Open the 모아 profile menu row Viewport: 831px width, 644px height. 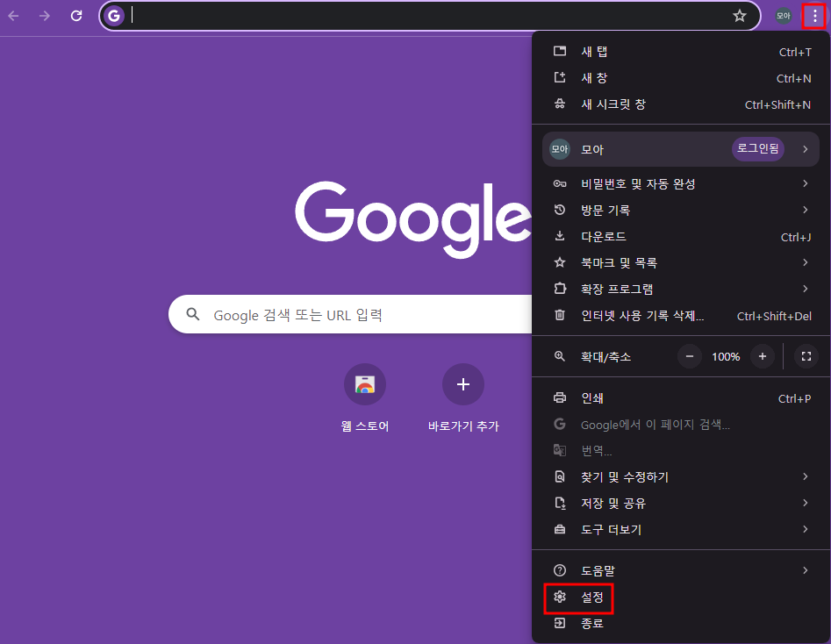(681, 149)
